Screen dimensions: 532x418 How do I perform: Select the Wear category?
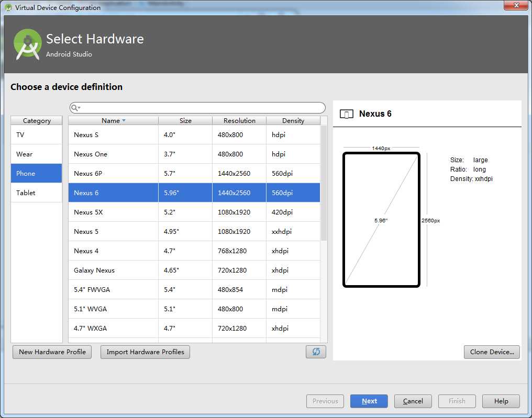click(36, 154)
